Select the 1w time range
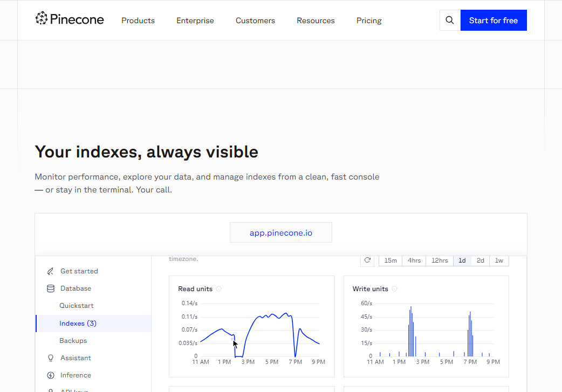 pyautogui.click(x=499, y=260)
